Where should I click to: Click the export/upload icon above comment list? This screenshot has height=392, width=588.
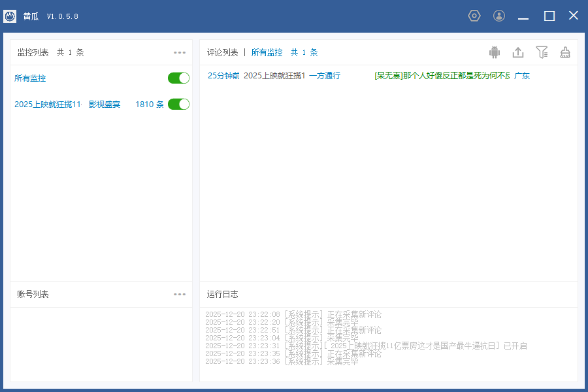click(x=518, y=52)
